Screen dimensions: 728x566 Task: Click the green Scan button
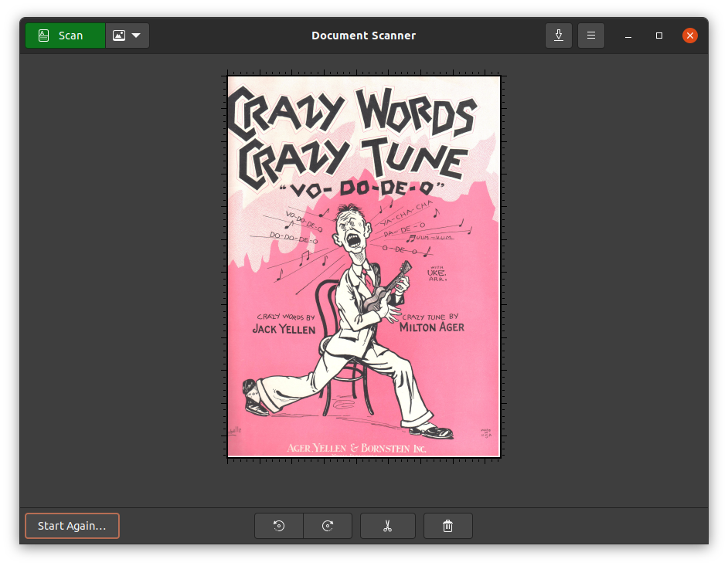click(x=66, y=36)
